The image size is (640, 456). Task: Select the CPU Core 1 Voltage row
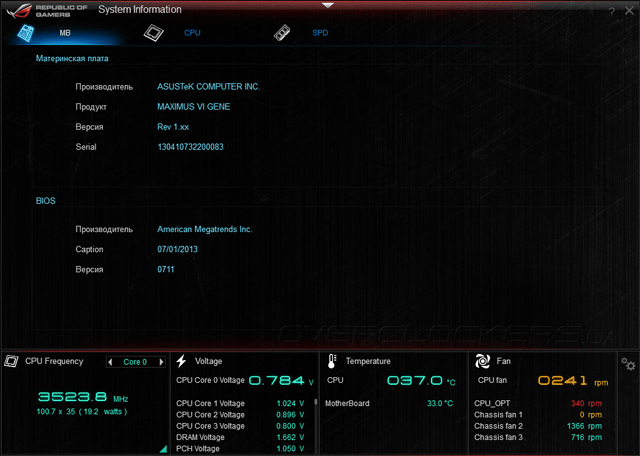click(x=240, y=403)
